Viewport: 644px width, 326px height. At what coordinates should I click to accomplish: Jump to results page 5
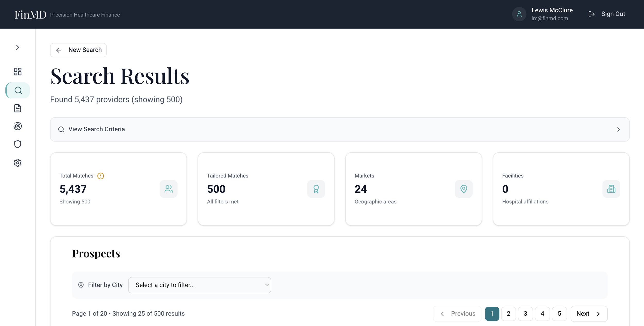pyautogui.click(x=559, y=314)
